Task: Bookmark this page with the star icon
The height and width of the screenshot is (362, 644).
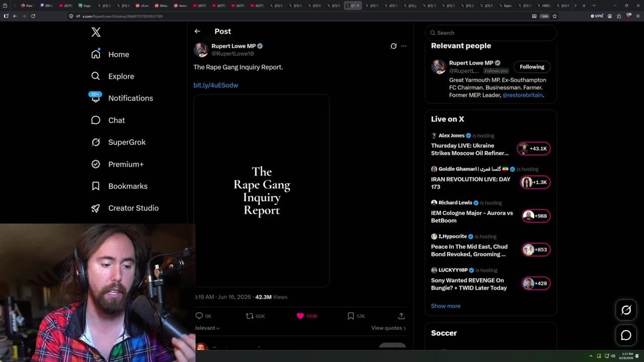Action: click(555, 16)
